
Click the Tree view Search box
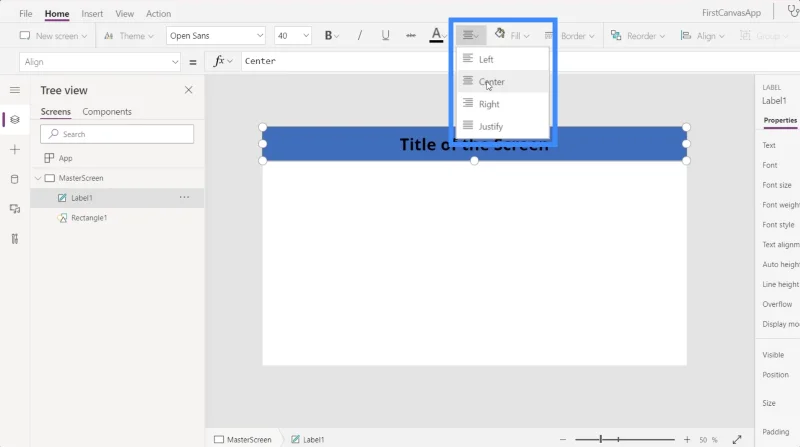tap(117, 134)
